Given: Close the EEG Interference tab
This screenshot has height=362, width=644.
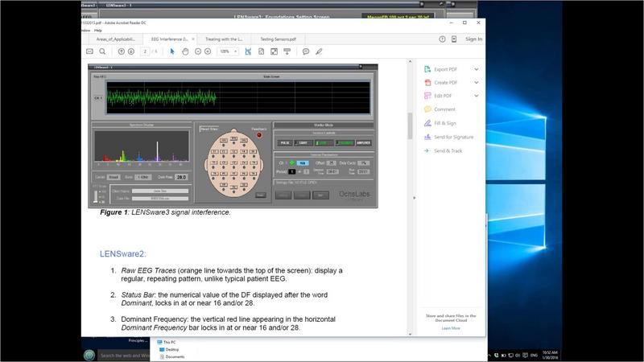Looking at the screenshot, I should pyautogui.click(x=193, y=39).
